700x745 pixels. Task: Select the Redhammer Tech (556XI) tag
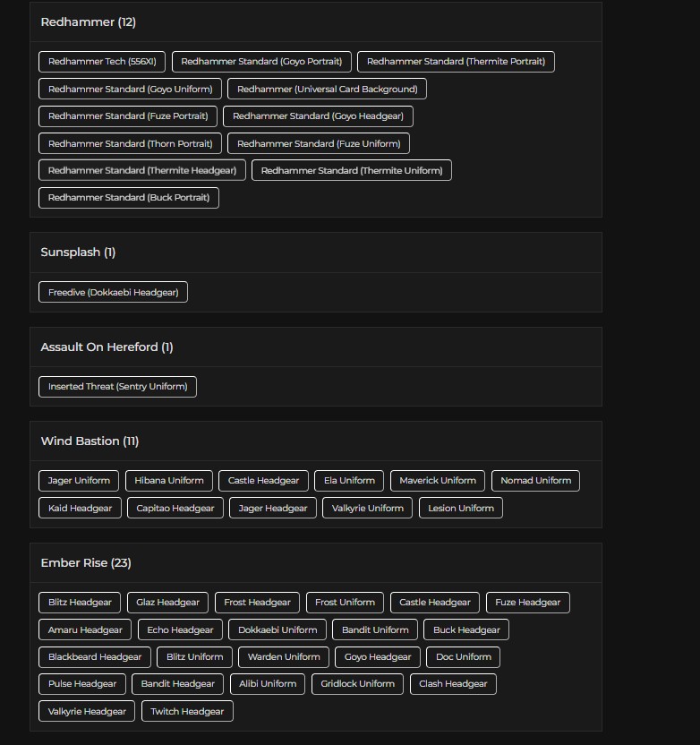102,62
